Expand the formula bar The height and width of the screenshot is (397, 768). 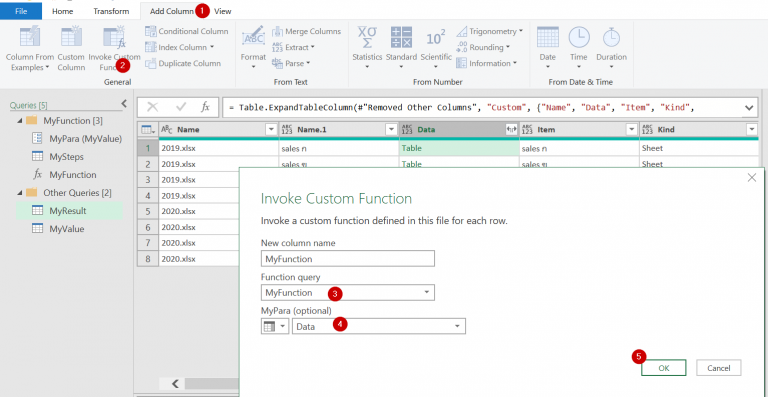click(x=748, y=108)
